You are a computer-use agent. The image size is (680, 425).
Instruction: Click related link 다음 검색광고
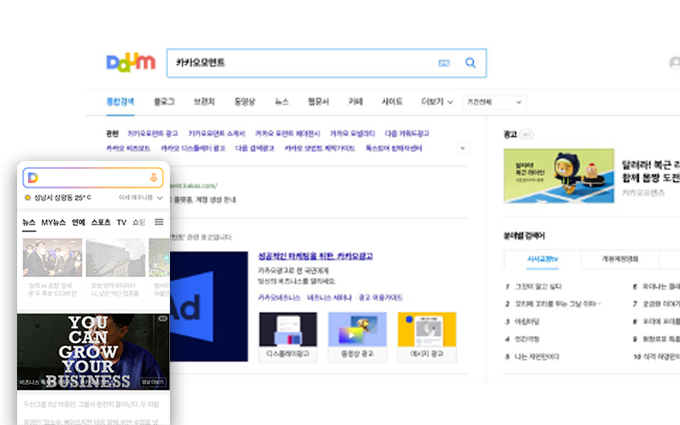tap(255, 148)
